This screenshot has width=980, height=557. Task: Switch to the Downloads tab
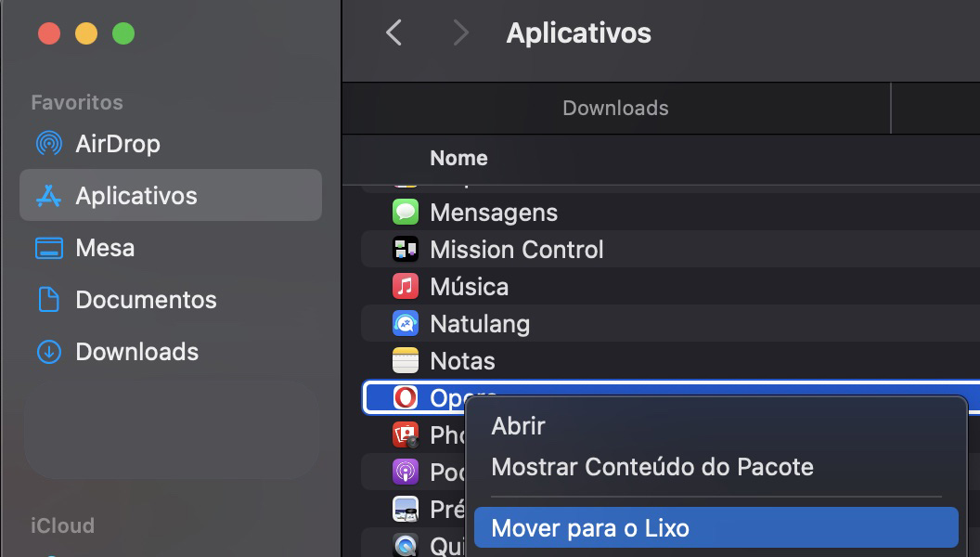615,108
